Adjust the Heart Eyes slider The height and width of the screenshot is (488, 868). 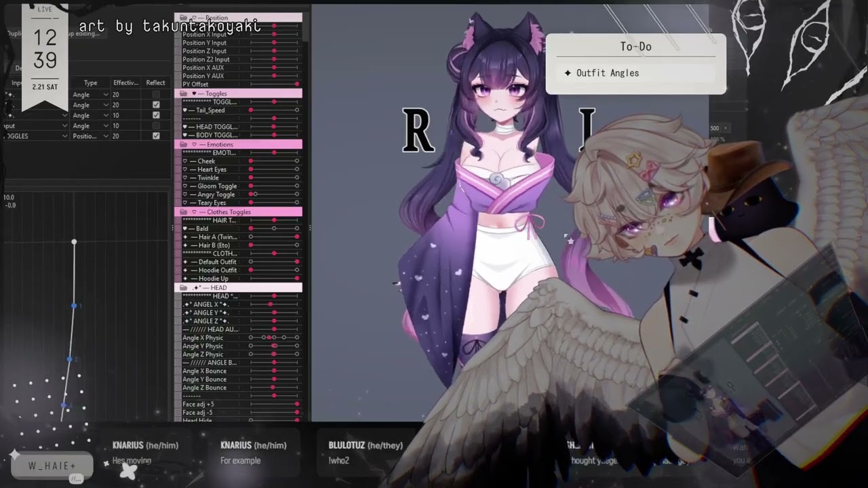click(274, 169)
